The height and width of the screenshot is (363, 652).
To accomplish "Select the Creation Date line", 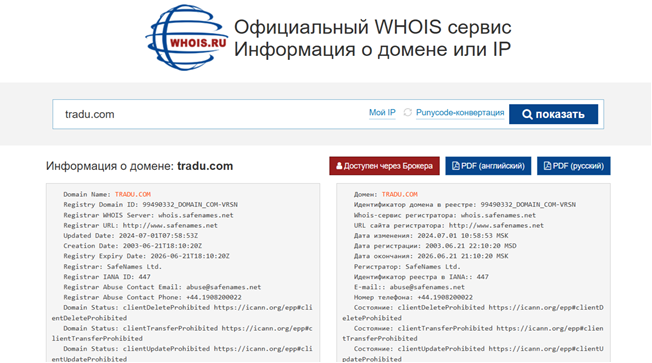I will point(133,246).
